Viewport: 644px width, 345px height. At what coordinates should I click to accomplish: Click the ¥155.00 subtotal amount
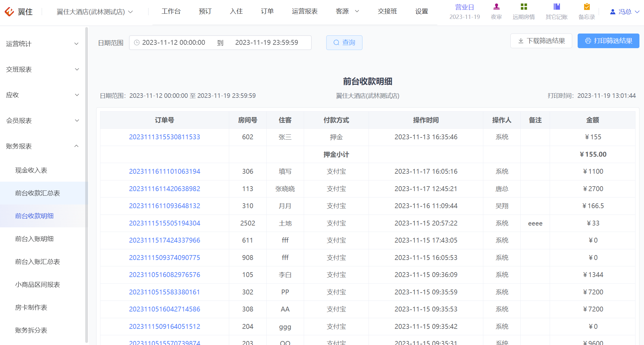pyautogui.click(x=593, y=155)
